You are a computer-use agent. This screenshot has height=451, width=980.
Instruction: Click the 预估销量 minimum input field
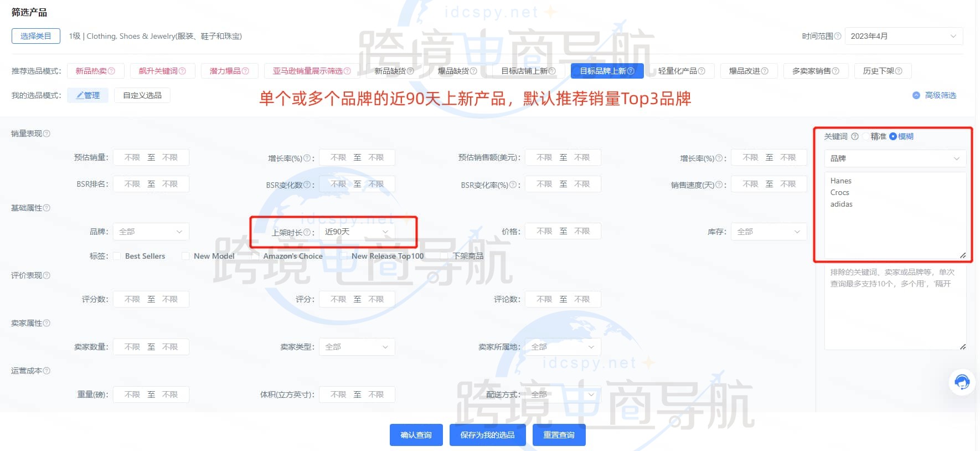(132, 157)
